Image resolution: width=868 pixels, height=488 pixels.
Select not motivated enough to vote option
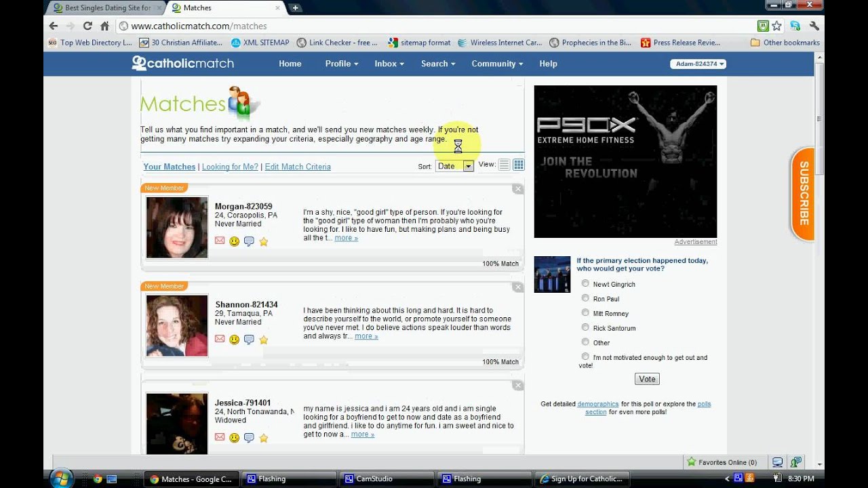tap(585, 357)
